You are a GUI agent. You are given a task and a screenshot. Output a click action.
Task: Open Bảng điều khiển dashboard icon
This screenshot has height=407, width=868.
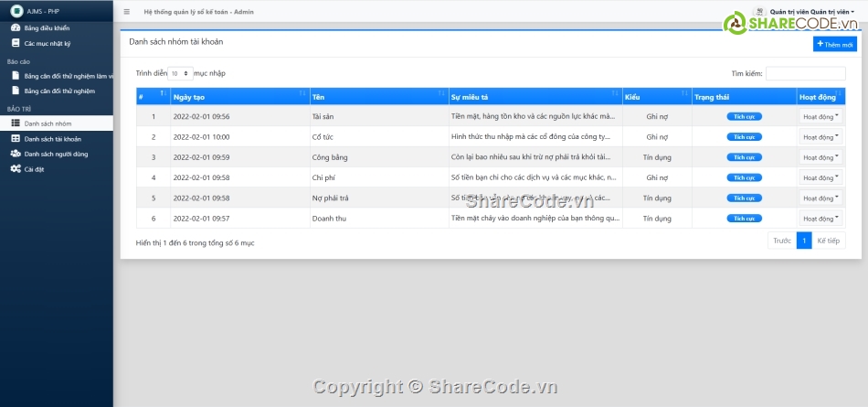(15, 28)
